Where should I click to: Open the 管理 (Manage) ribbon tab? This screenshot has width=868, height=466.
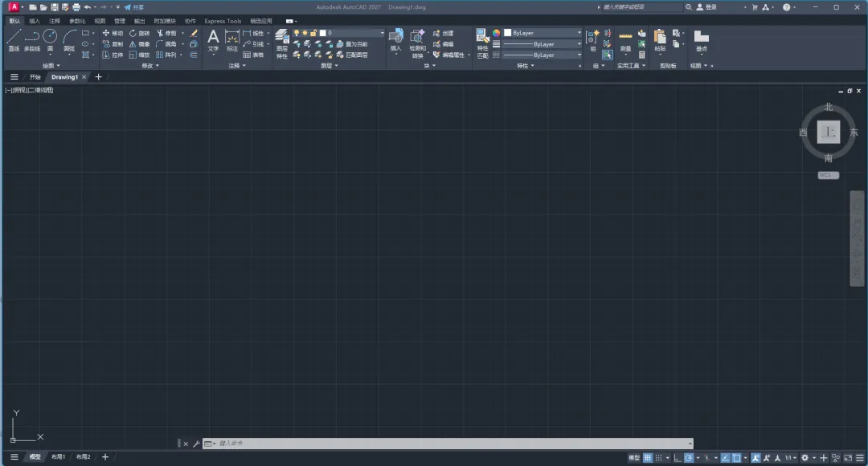click(x=120, y=21)
